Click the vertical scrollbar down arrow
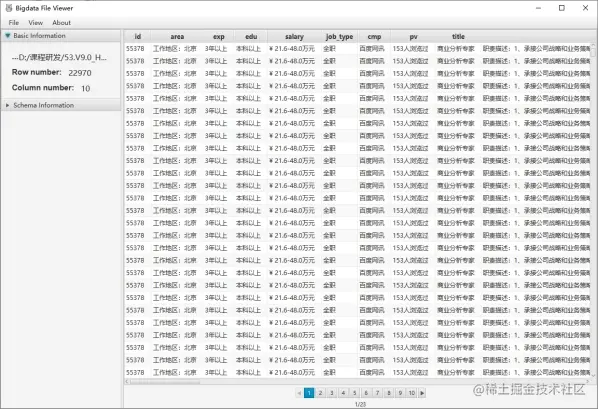This screenshot has height=409, width=598. click(x=593, y=375)
